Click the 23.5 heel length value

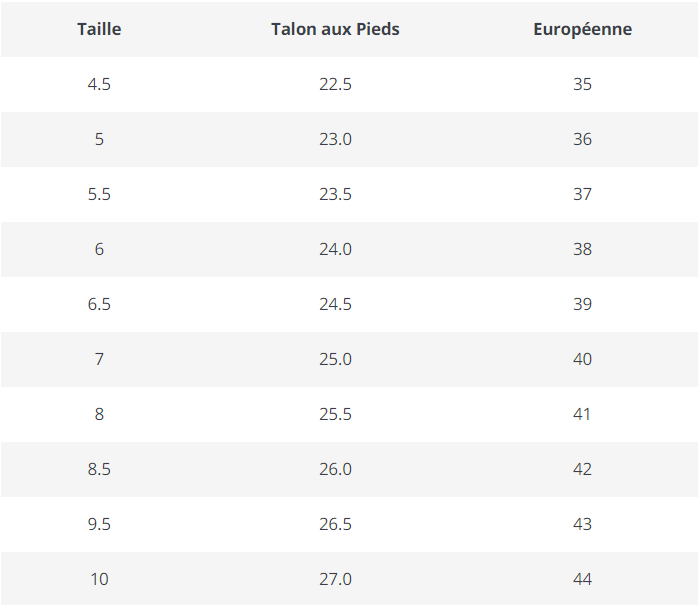(x=335, y=194)
